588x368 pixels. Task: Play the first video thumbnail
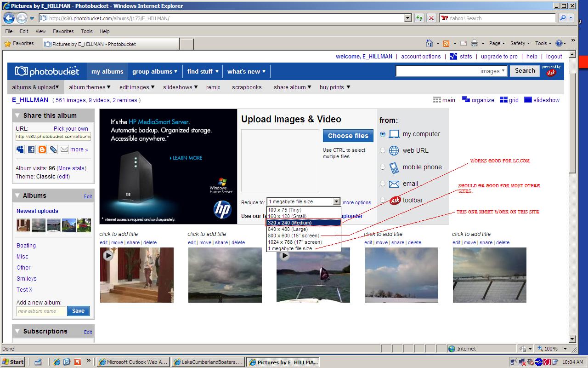coord(108,255)
